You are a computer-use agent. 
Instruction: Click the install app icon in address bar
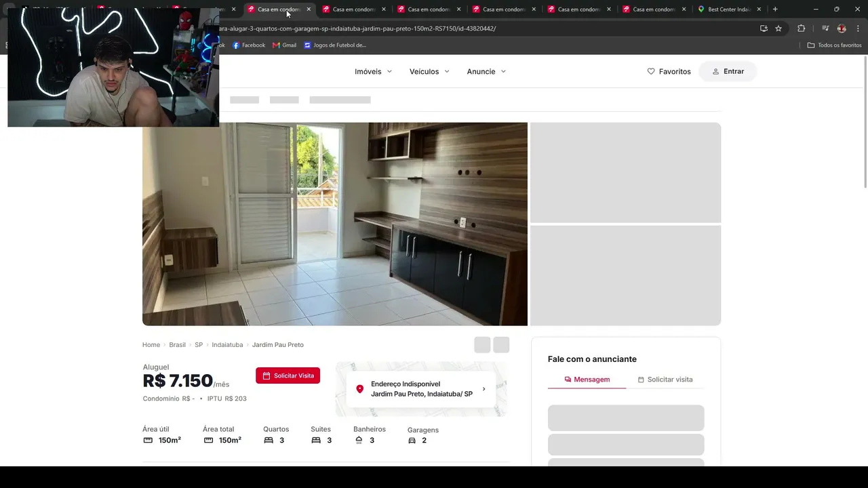tap(764, 28)
